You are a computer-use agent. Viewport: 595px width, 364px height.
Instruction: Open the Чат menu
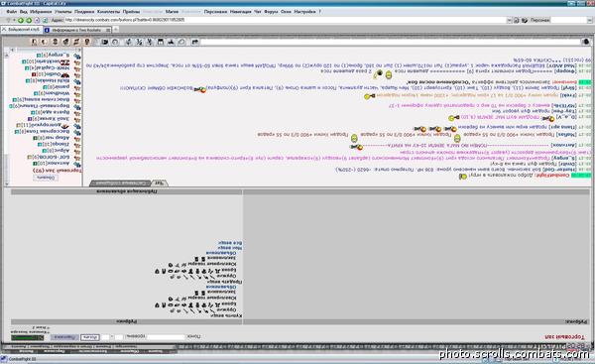click(257, 11)
